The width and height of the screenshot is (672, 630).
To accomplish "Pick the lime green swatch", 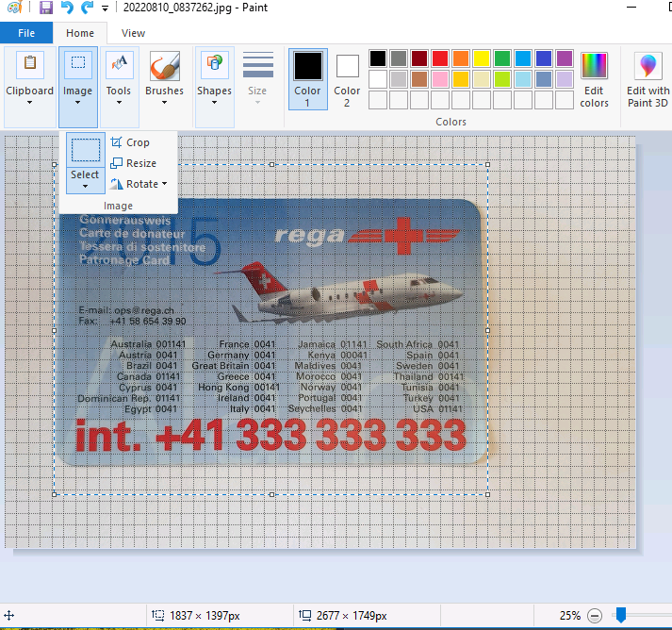I will (x=502, y=79).
